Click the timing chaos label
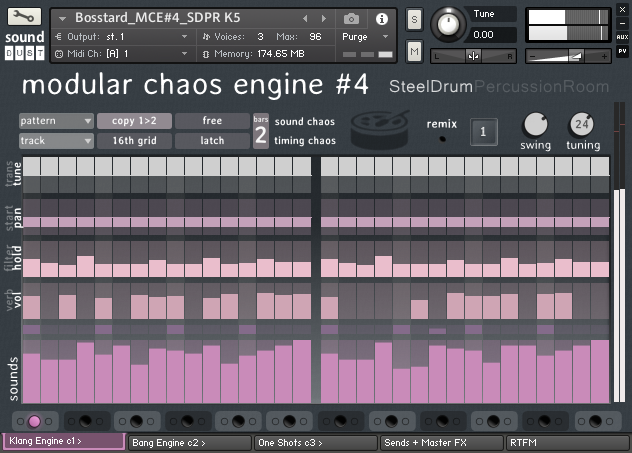Screen dimensions: 632x453 pyautogui.click(x=305, y=141)
